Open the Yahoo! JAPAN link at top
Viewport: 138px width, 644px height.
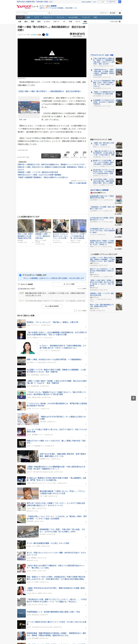pos(86,2)
